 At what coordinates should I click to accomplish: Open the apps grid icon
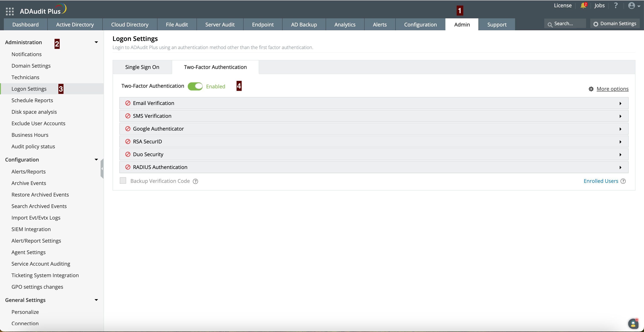[x=10, y=11]
